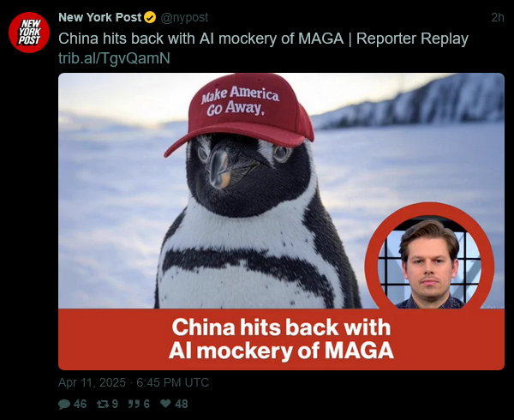514x420 pixels.
Task: Open the New York Post profile avatar
Action: (x=29, y=33)
